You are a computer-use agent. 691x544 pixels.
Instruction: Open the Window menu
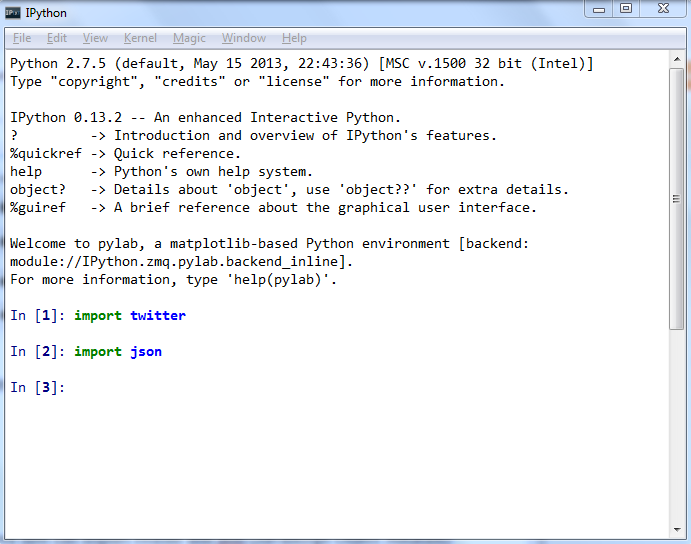244,38
